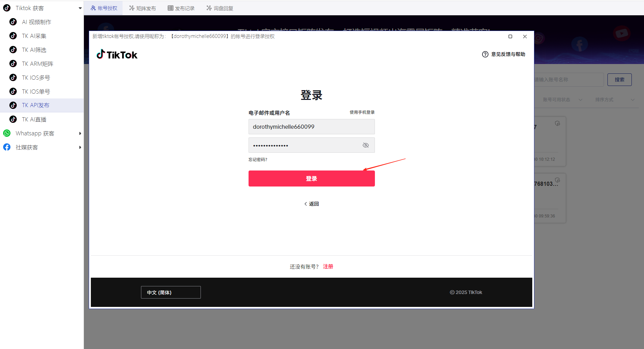
Task: Switch to the 矩阵发布 tab
Action: pos(142,8)
